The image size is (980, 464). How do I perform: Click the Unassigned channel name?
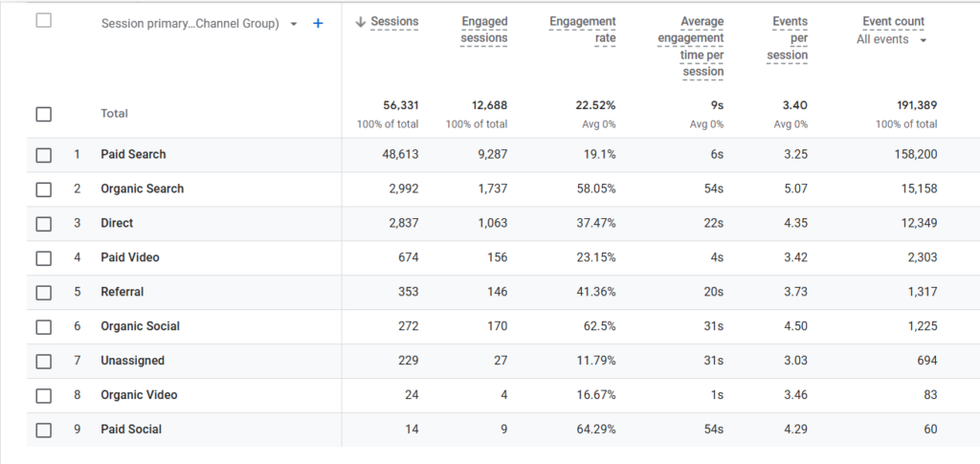coord(132,361)
